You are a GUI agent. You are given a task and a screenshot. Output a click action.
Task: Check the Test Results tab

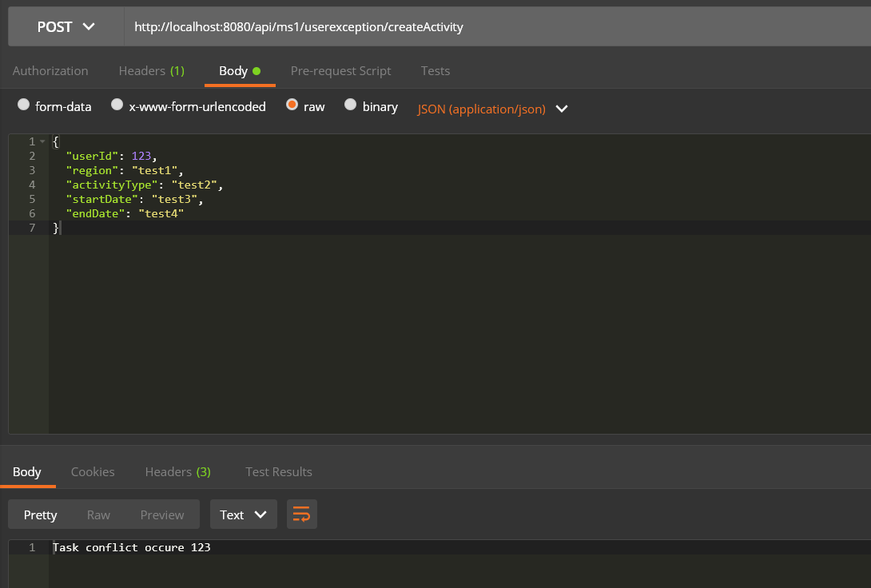(278, 471)
